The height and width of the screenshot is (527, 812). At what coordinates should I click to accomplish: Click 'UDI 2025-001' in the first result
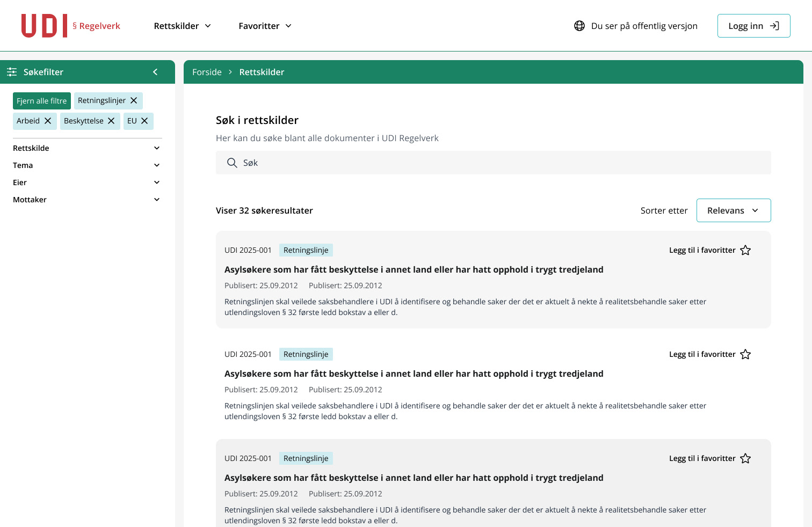(x=248, y=250)
